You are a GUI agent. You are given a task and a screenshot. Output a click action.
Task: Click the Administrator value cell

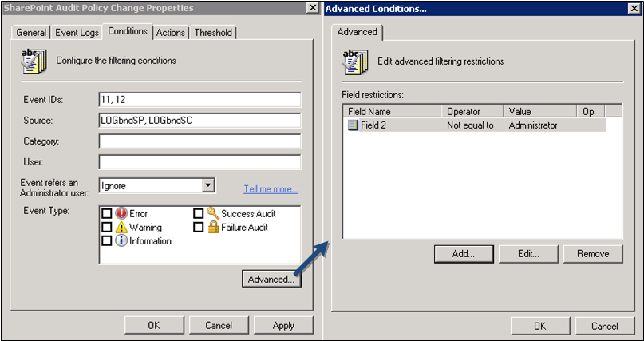click(533, 125)
